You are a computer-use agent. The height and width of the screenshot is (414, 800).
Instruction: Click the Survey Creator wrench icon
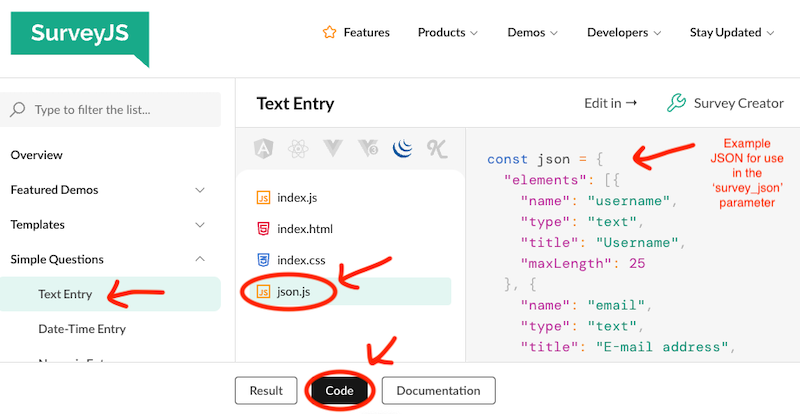(677, 103)
